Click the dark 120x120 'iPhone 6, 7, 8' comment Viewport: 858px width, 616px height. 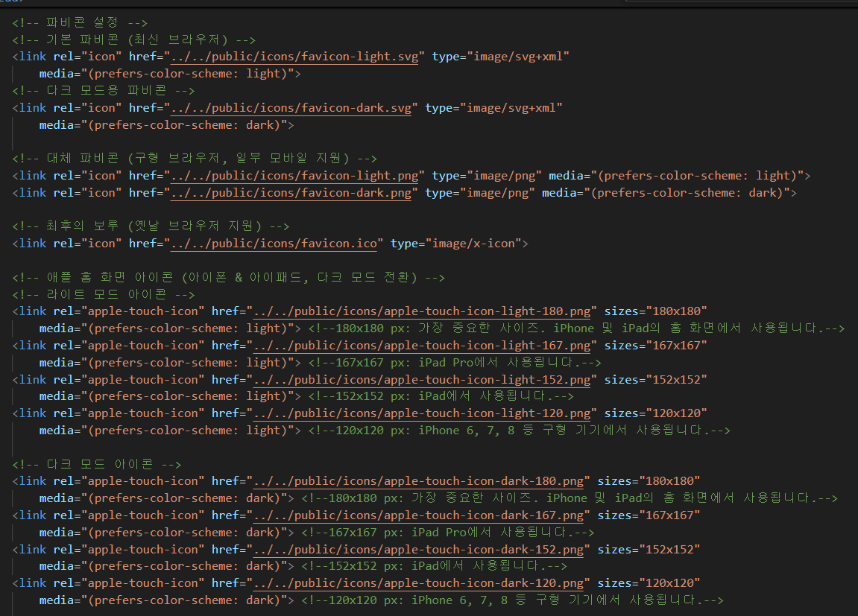click(x=512, y=600)
